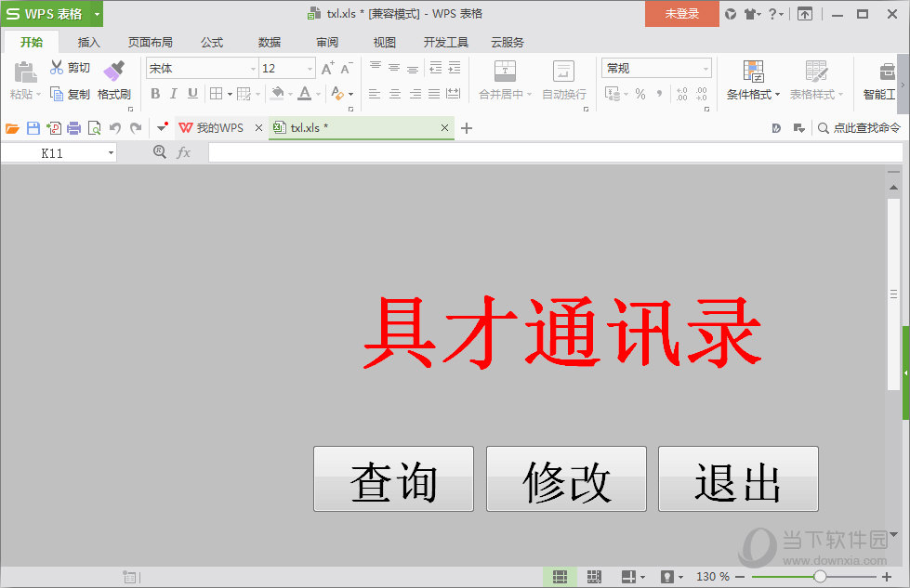Click the Format Painter brush icon
The height and width of the screenshot is (588, 910).
point(113,72)
